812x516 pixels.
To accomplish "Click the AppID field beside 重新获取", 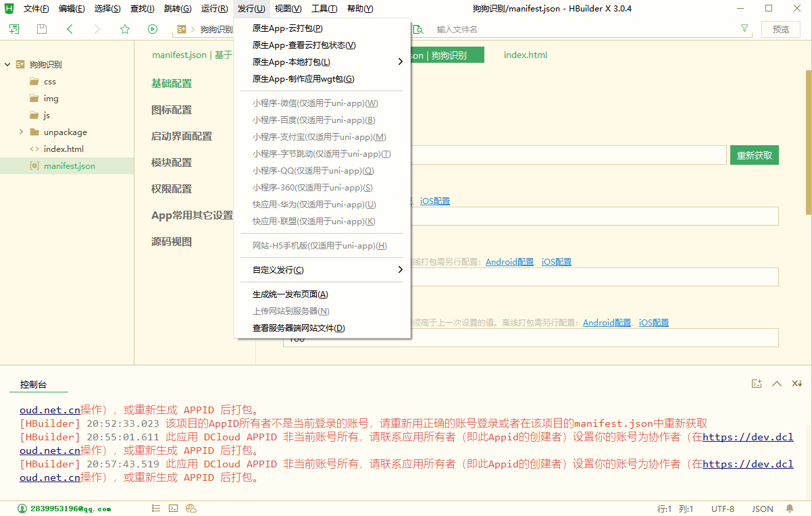I will (567, 155).
